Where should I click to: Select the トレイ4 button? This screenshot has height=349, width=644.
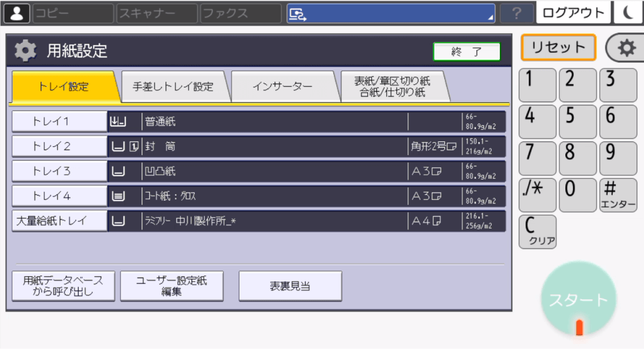(x=59, y=196)
